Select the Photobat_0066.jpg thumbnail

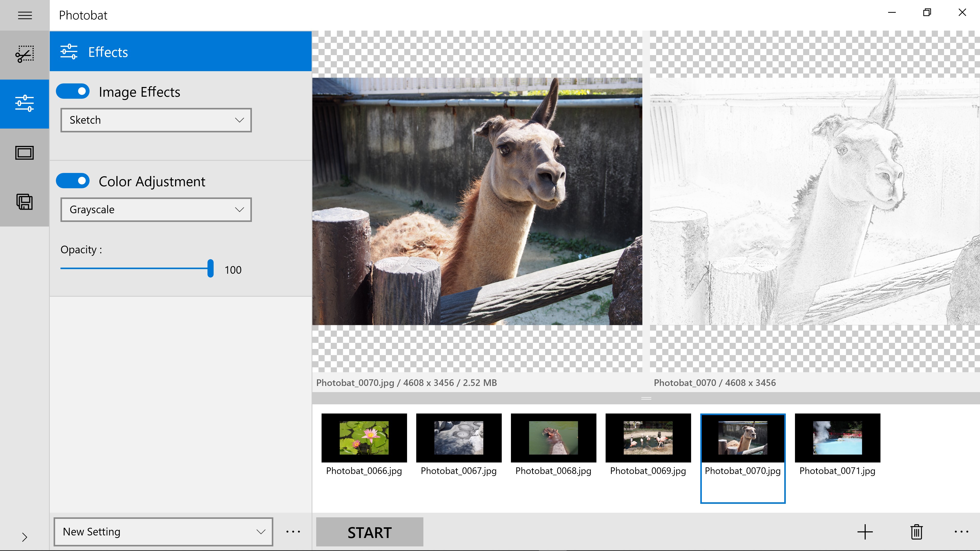364,438
